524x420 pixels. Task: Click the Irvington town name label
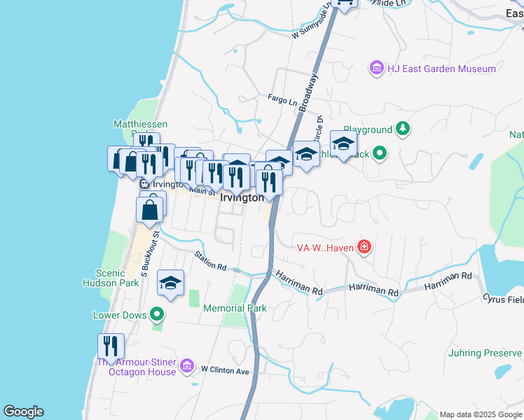point(242,198)
